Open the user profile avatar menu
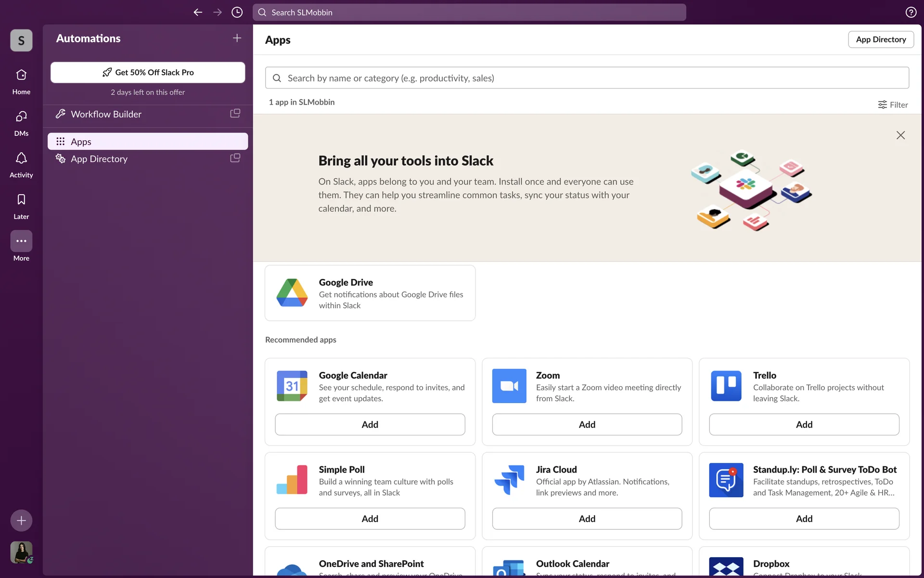 coord(21,552)
